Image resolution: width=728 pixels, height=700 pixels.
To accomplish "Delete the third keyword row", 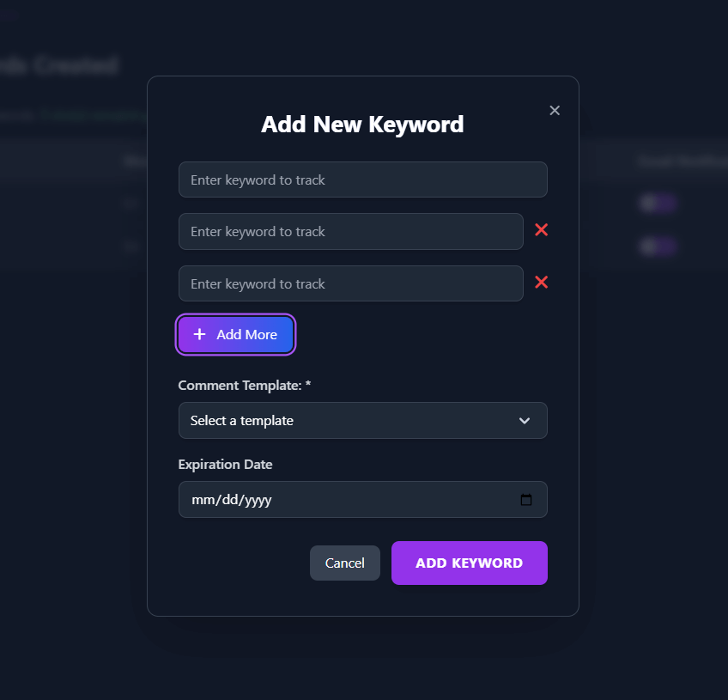I will (x=542, y=283).
